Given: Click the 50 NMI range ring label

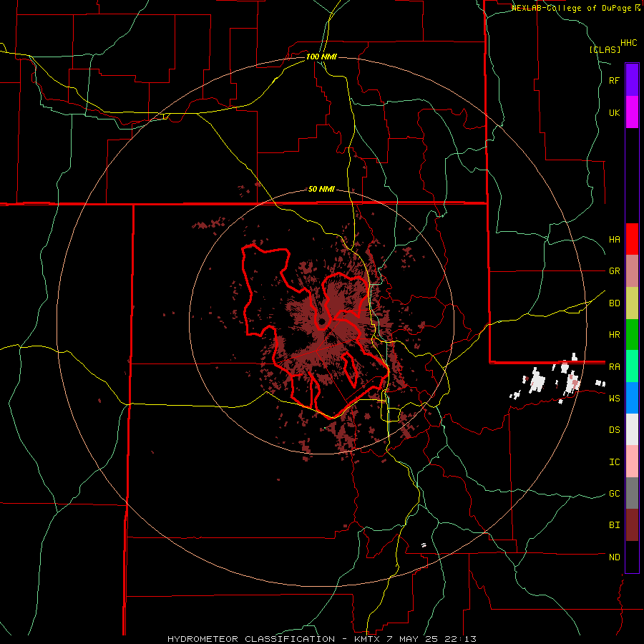Looking at the screenshot, I should [x=321, y=190].
